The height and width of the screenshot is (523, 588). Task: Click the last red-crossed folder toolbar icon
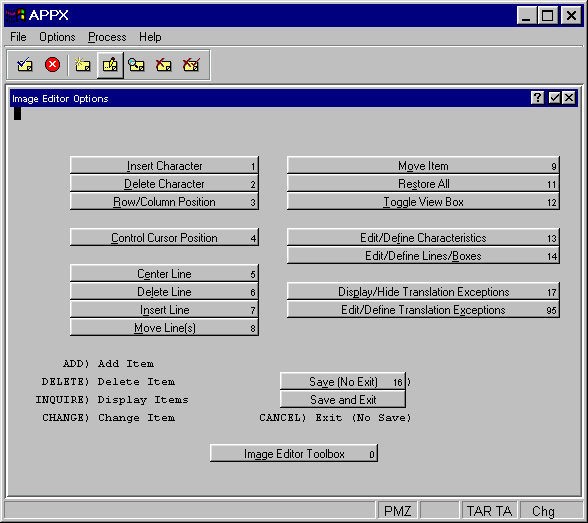pos(191,65)
